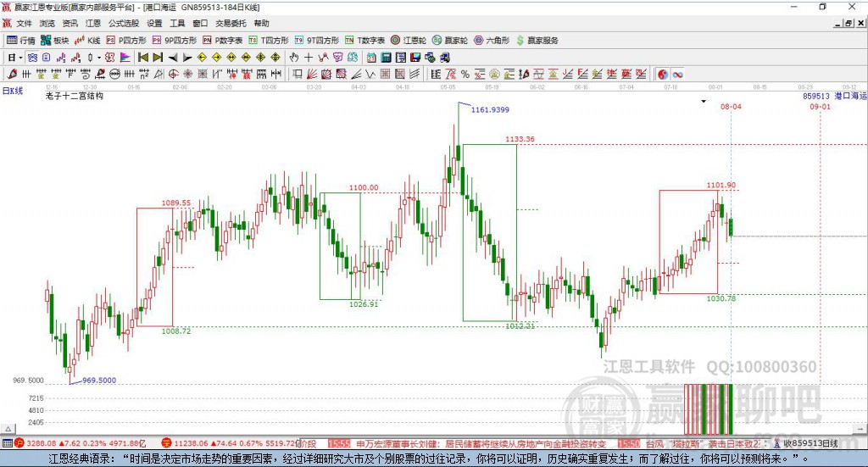Click the 老子十二宫结构 indicator title
The height and width of the screenshot is (467, 868).
(75, 96)
